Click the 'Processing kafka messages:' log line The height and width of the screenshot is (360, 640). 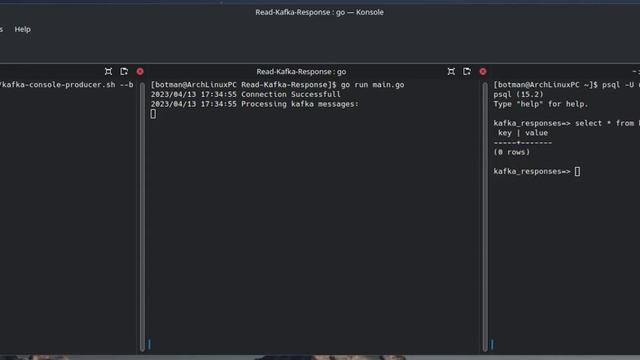coord(255,104)
